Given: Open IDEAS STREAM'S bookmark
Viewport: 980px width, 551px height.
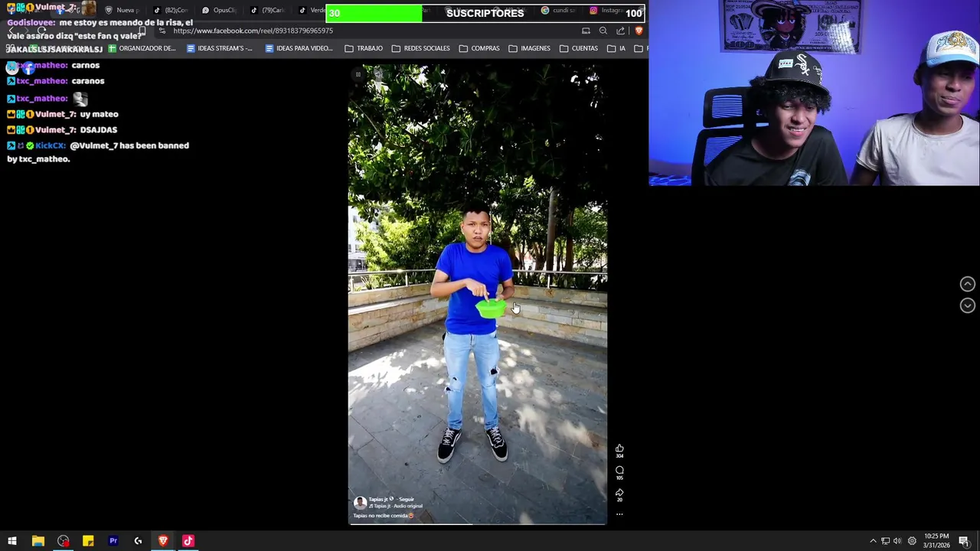Looking at the screenshot, I should pyautogui.click(x=220, y=48).
